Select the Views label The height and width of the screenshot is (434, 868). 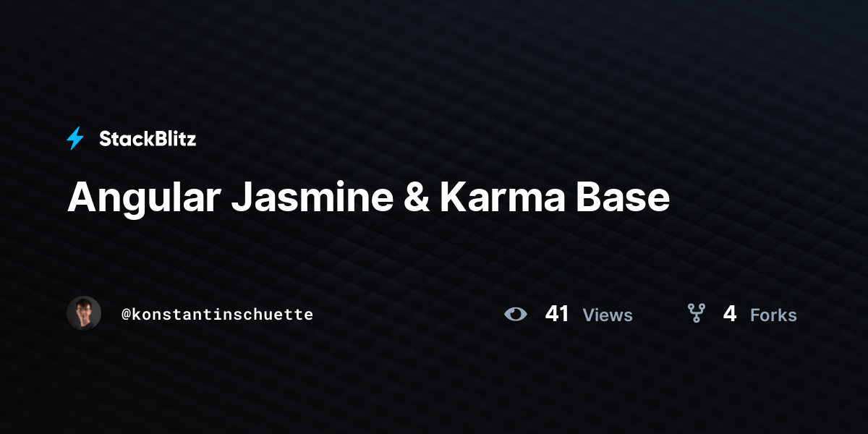click(608, 315)
